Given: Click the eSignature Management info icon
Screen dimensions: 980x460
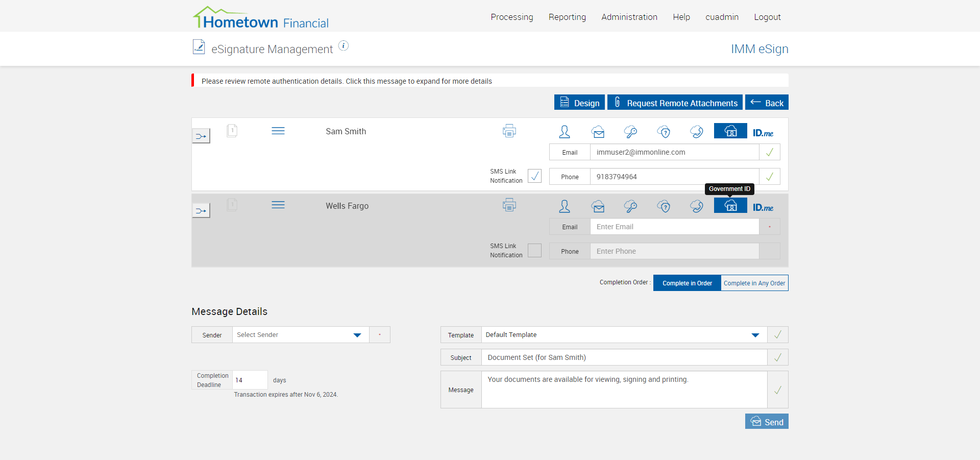Looking at the screenshot, I should pos(344,46).
